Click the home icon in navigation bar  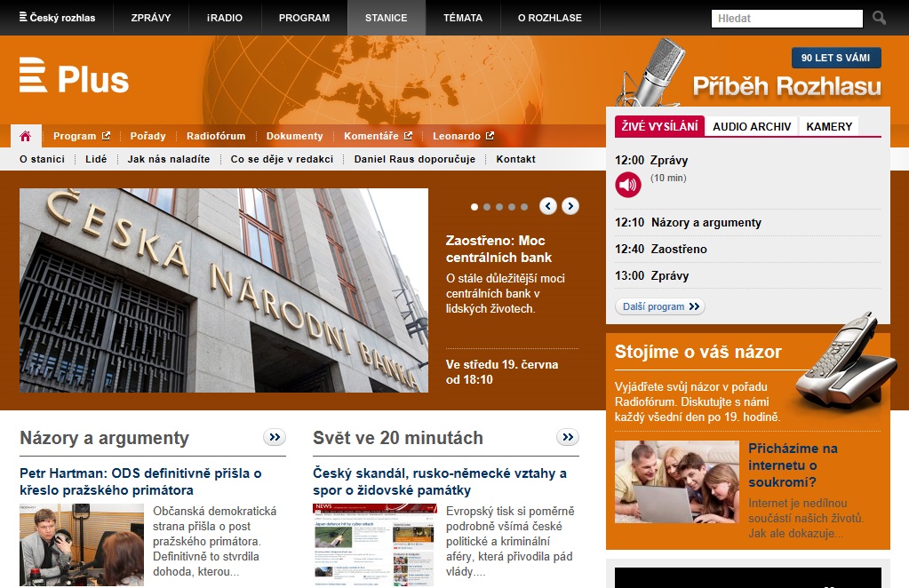(x=26, y=136)
